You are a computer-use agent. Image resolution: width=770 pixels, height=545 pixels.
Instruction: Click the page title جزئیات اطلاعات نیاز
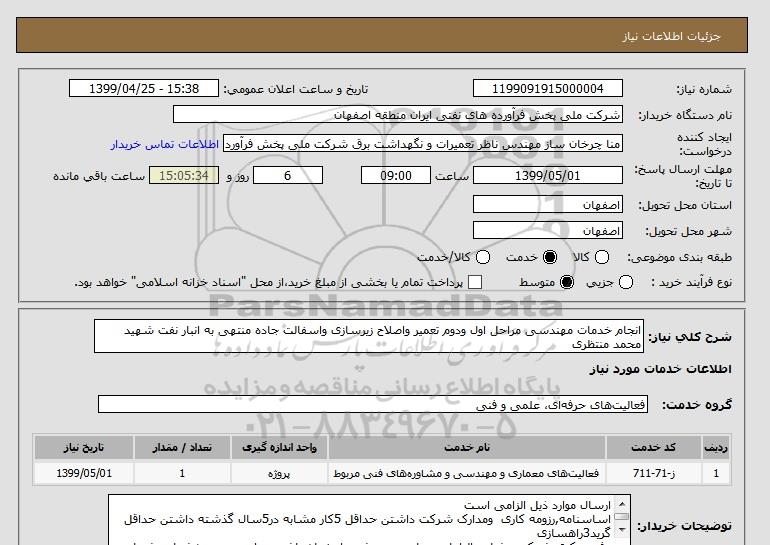coord(671,36)
